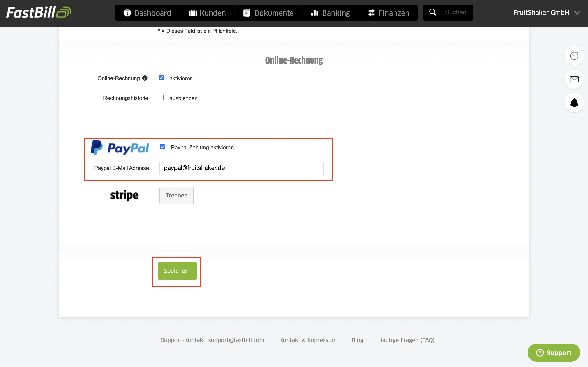Open the stopwatch time tracking icon
Image resolution: width=588 pixels, height=367 pixels.
574,56
